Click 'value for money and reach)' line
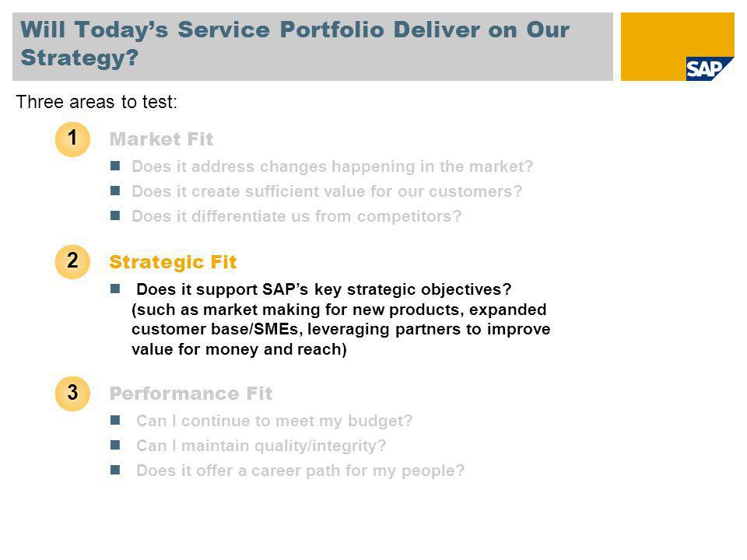This screenshot has width=747, height=560. (x=239, y=349)
